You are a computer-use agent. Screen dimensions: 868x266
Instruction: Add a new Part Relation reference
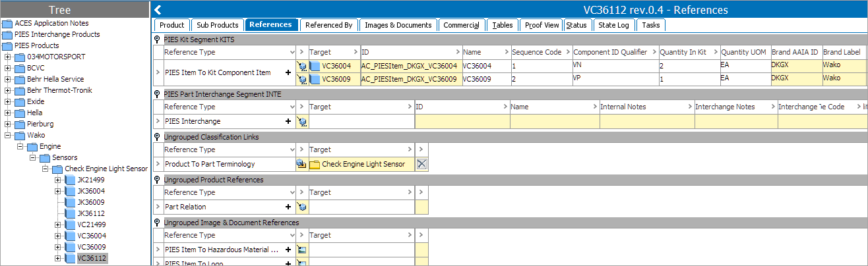(288, 207)
